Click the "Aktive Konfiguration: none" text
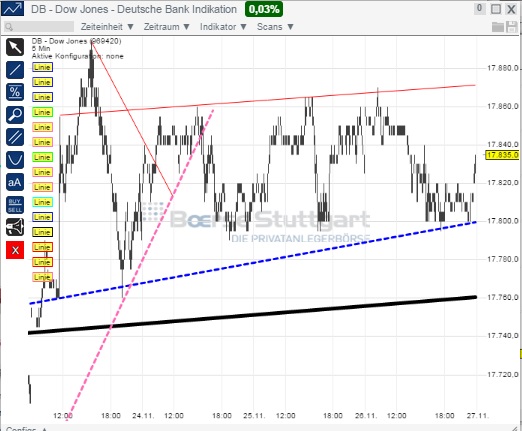 78,56
